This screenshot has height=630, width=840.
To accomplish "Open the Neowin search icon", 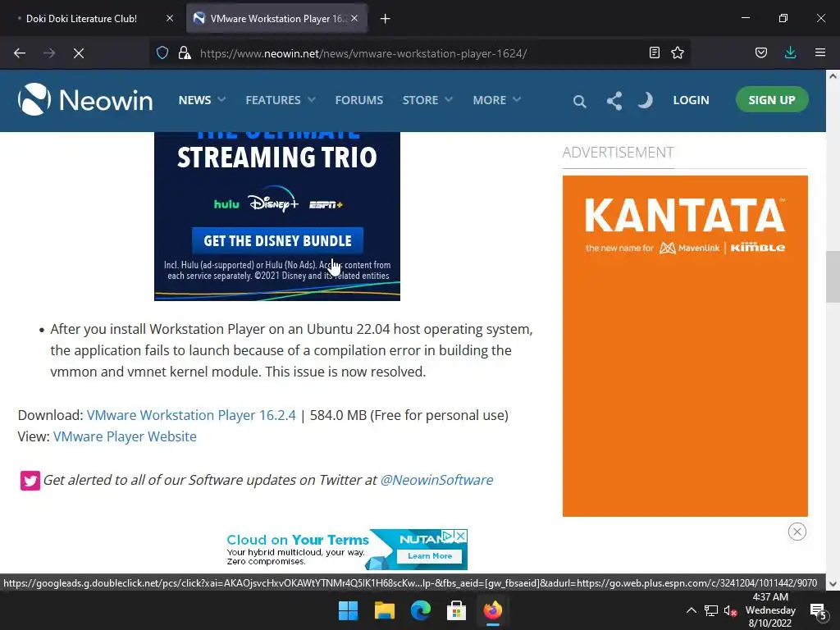I will (579, 101).
